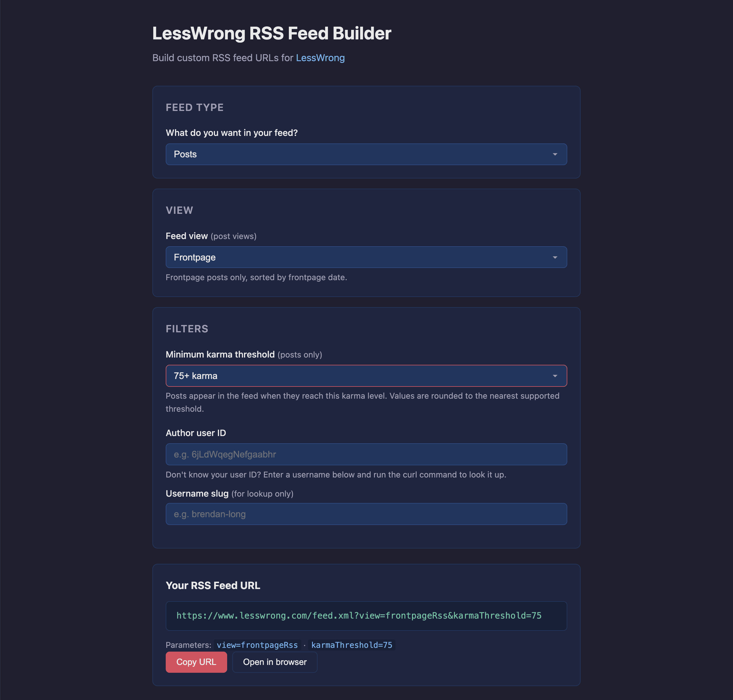This screenshot has width=733, height=700.
Task: Select the karmaThreshold=75 parameter chip
Action: click(352, 644)
